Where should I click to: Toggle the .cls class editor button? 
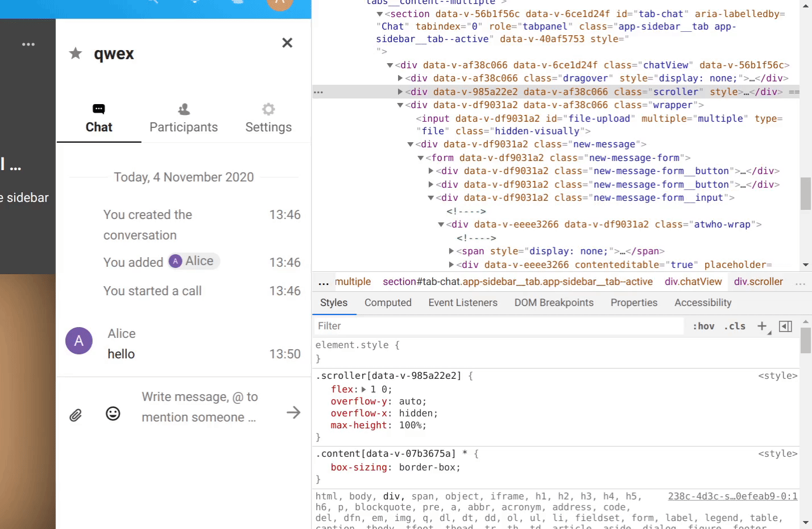click(735, 326)
